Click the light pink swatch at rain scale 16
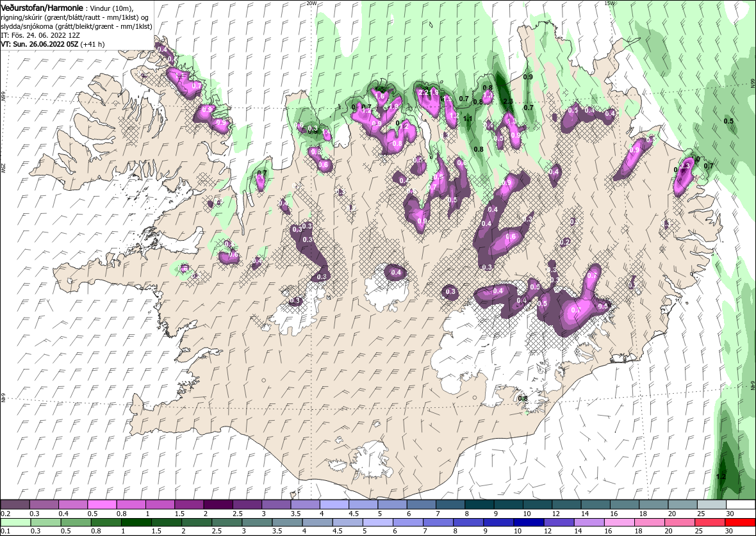The width and height of the screenshot is (756, 536). pyautogui.click(x=620, y=523)
